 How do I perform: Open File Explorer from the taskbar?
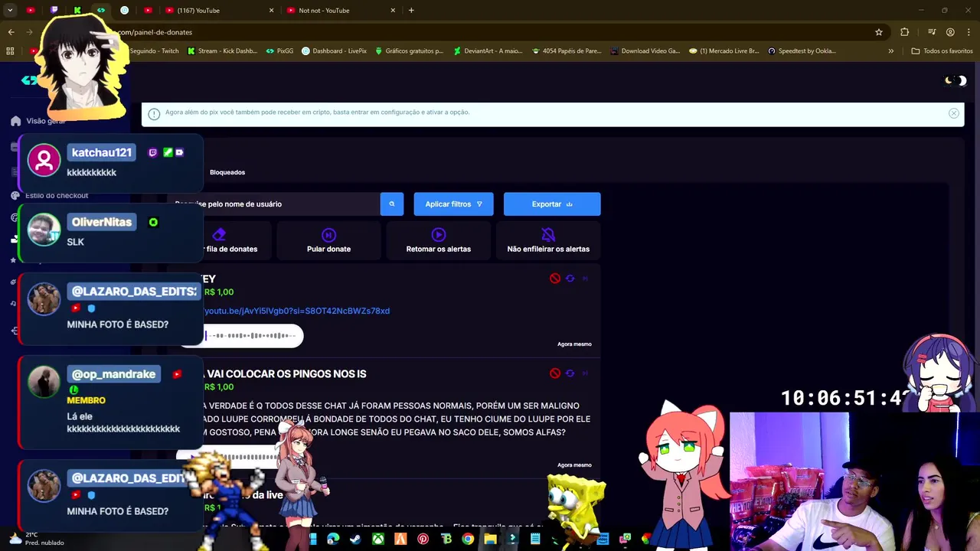tap(490, 540)
